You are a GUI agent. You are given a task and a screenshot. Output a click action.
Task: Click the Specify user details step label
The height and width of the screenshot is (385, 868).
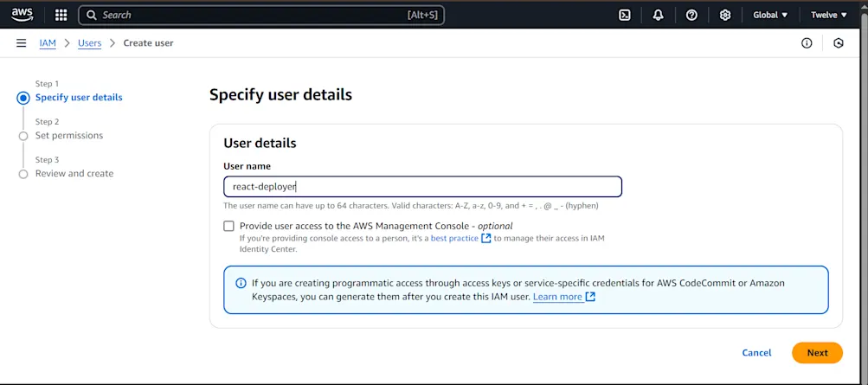coord(79,98)
